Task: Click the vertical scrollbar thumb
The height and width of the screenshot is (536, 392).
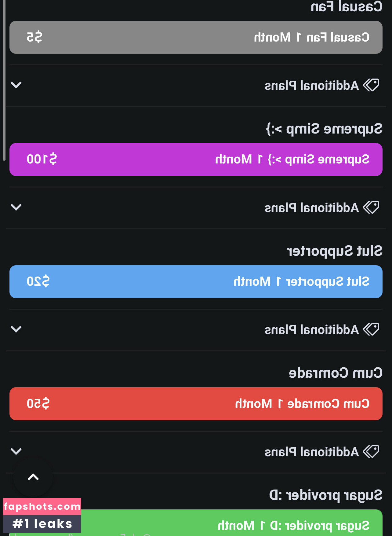Action: click(x=4, y=79)
